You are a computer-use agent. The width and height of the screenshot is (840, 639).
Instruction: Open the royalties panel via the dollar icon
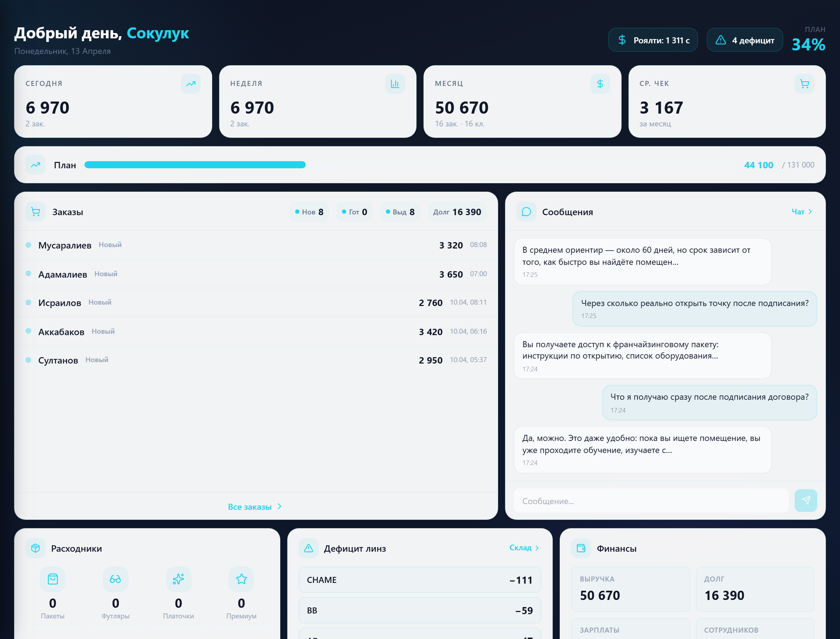622,39
